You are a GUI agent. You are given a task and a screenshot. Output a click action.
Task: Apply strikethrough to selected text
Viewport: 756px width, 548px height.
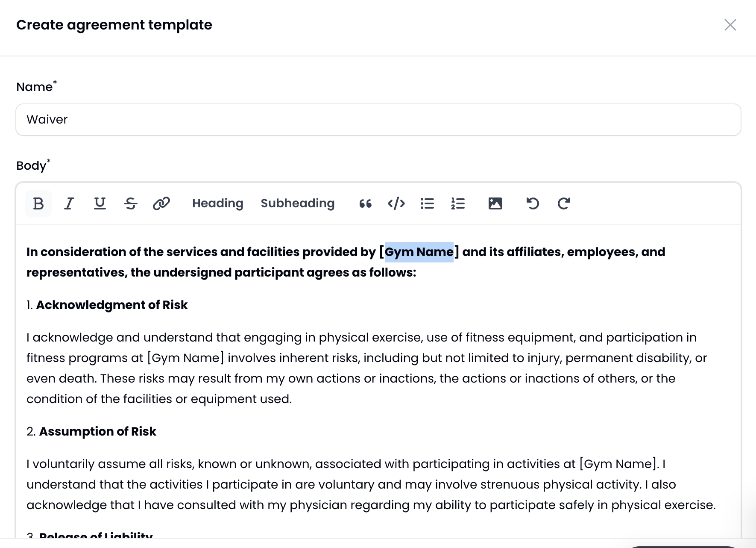coord(131,203)
